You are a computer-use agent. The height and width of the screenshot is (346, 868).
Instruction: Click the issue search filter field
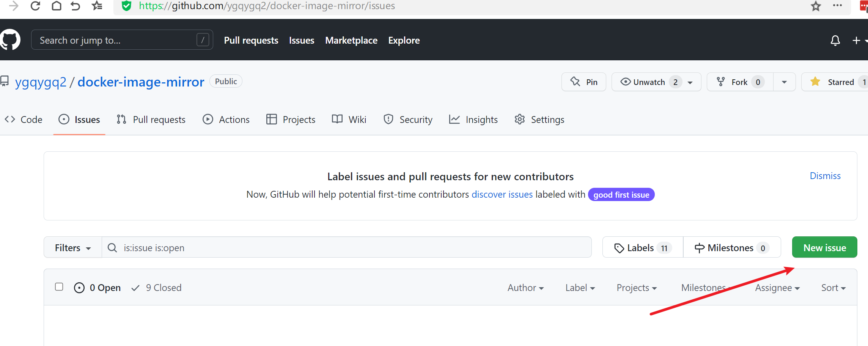point(347,247)
